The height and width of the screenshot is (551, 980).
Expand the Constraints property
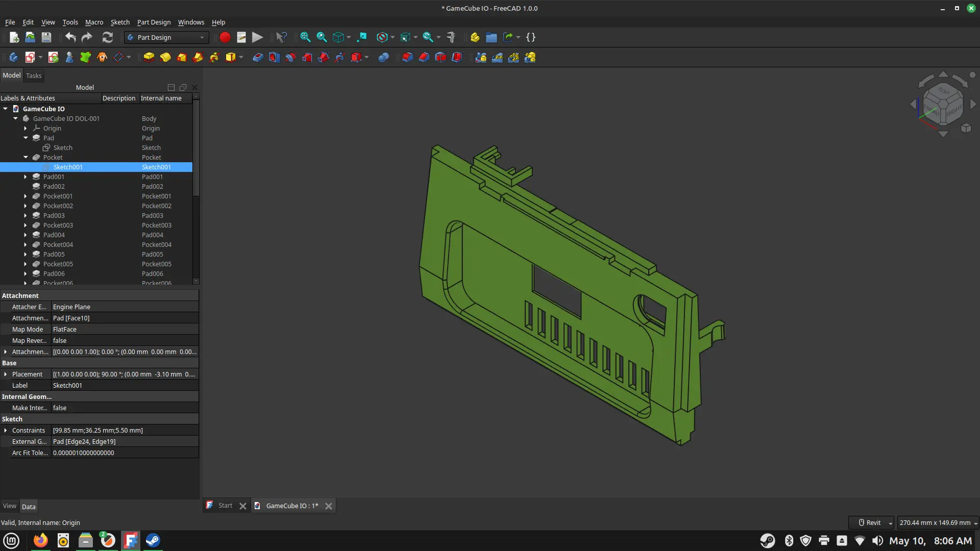[x=6, y=430]
